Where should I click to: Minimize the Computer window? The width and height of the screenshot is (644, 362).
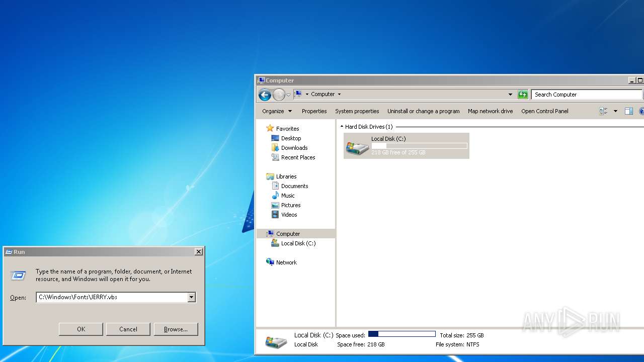(x=632, y=80)
